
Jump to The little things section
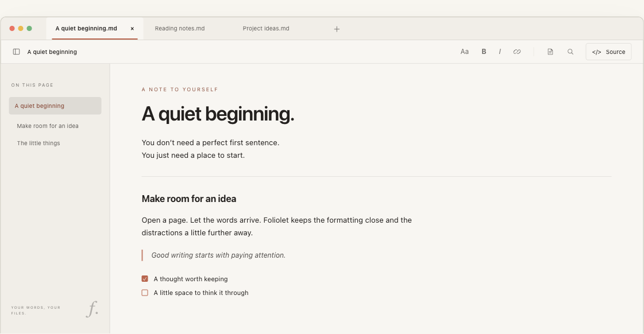coord(38,143)
